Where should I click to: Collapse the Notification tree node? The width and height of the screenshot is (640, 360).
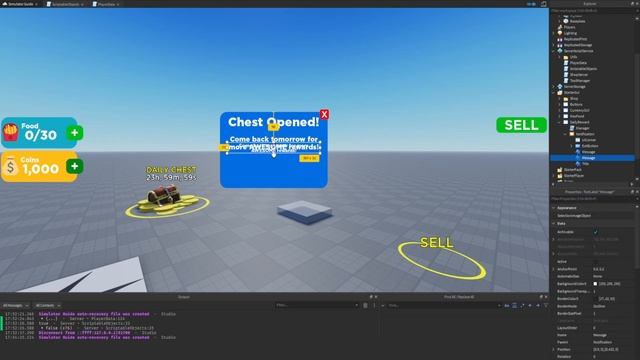(565, 134)
